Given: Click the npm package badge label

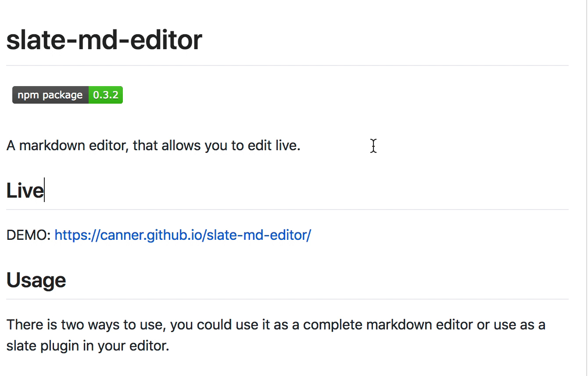Looking at the screenshot, I should [50, 95].
